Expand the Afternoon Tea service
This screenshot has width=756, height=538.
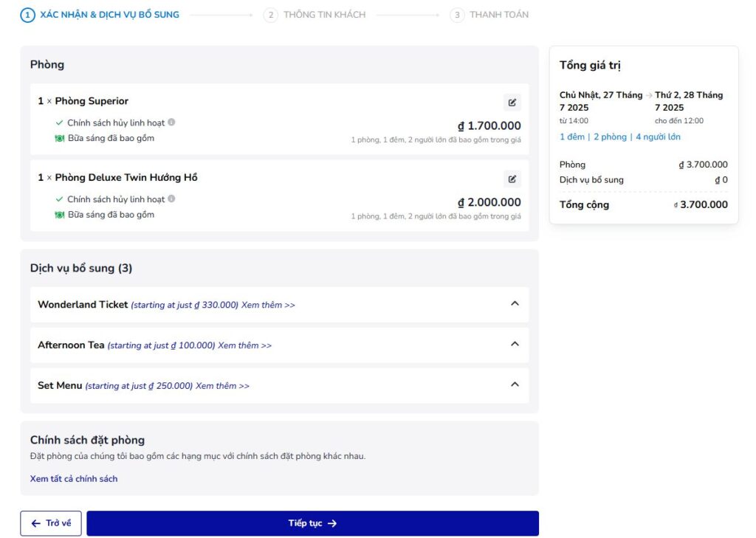(515, 344)
